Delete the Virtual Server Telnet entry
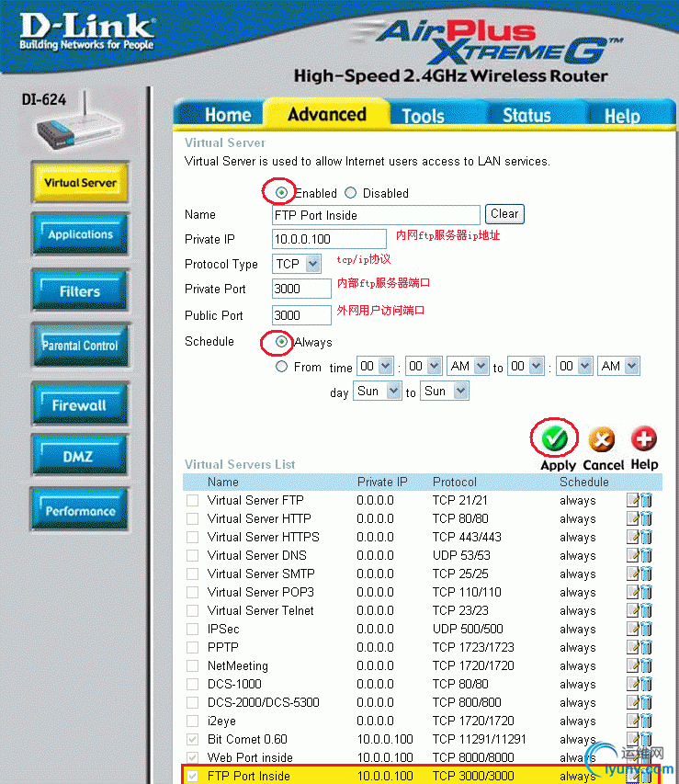Viewport: 679px width, 784px height. click(647, 610)
